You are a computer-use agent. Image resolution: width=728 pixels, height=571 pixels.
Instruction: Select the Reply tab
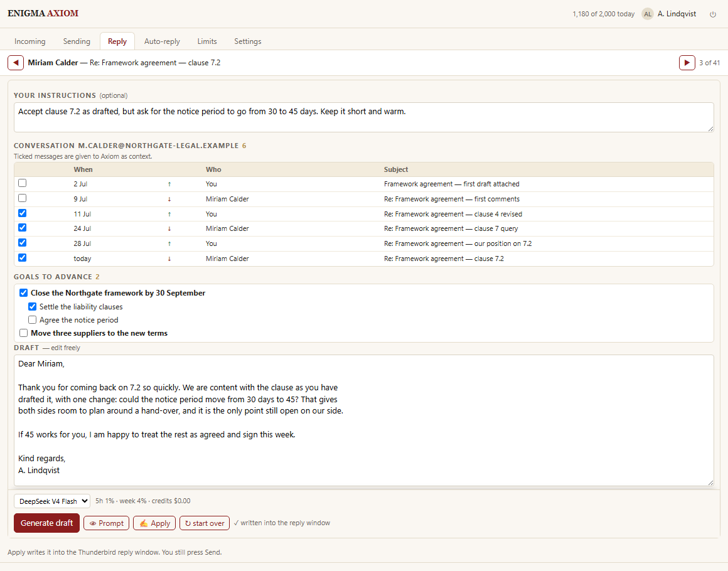117,41
